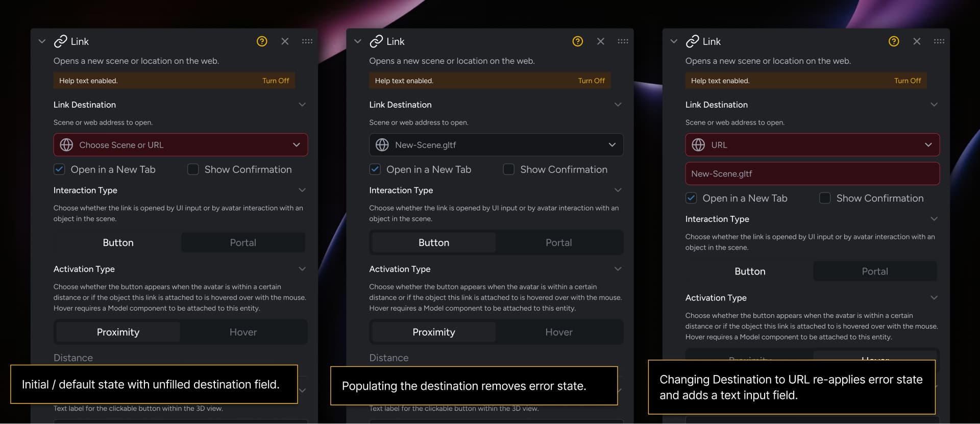Collapse the left Link component with header chevron
The image size is (980, 424).
tap(42, 41)
